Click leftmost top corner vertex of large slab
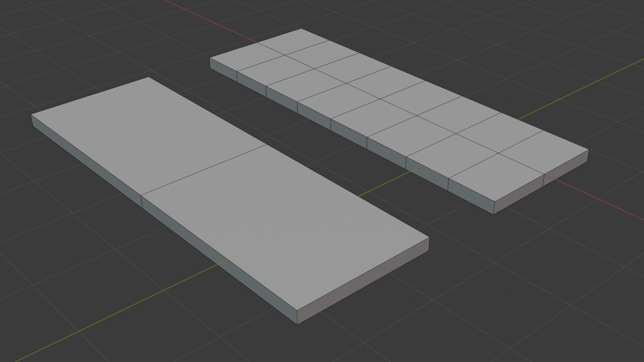 point(31,115)
